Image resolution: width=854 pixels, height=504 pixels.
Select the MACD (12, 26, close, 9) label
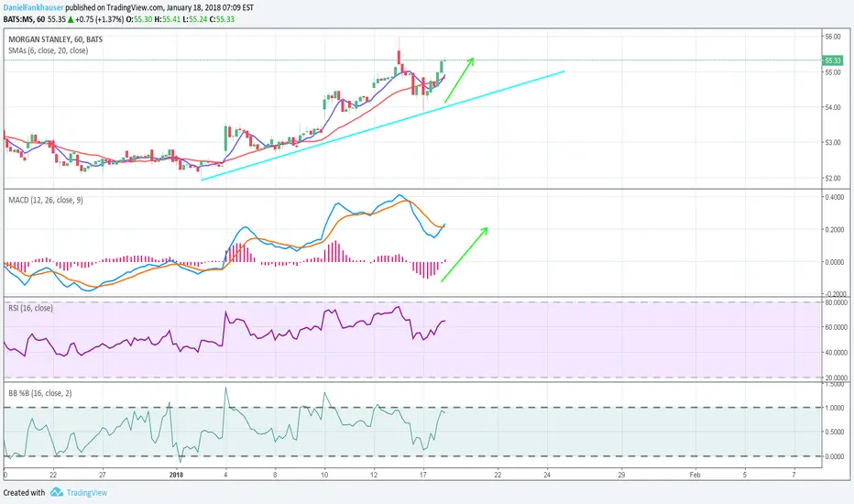[46, 200]
